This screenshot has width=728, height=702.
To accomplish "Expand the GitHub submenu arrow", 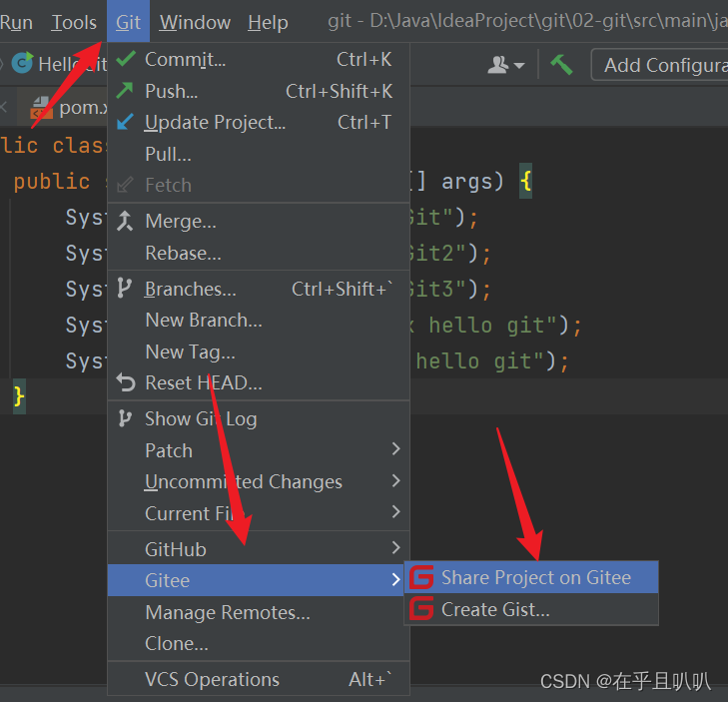I will pos(395,548).
